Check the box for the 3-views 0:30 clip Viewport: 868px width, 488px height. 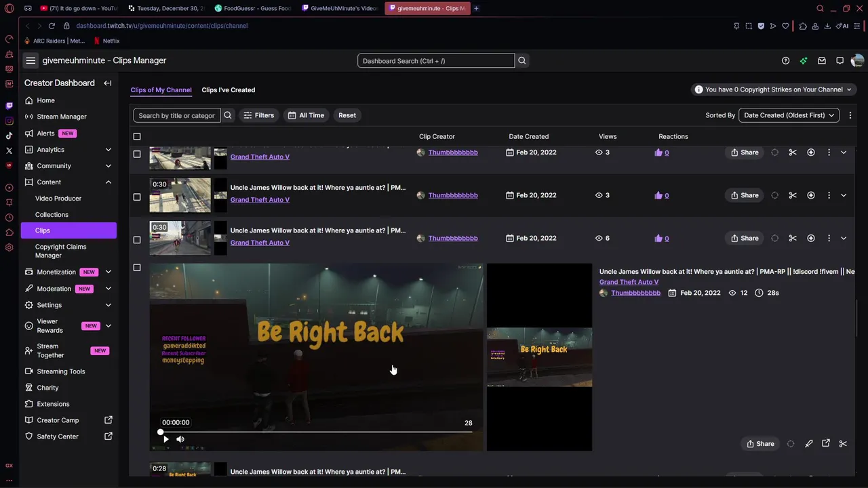(x=137, y=197)
